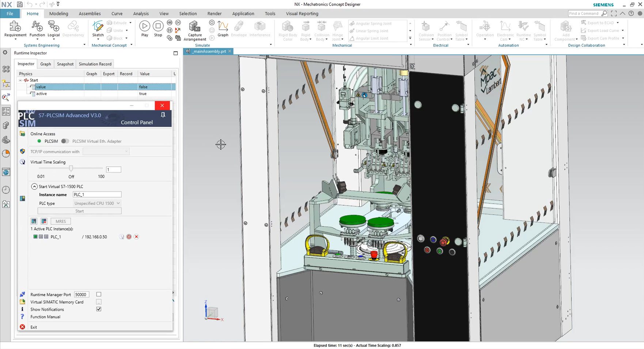Open the Analysis ribbon tab
Screen dimensions: 644x349
[141, 14]
